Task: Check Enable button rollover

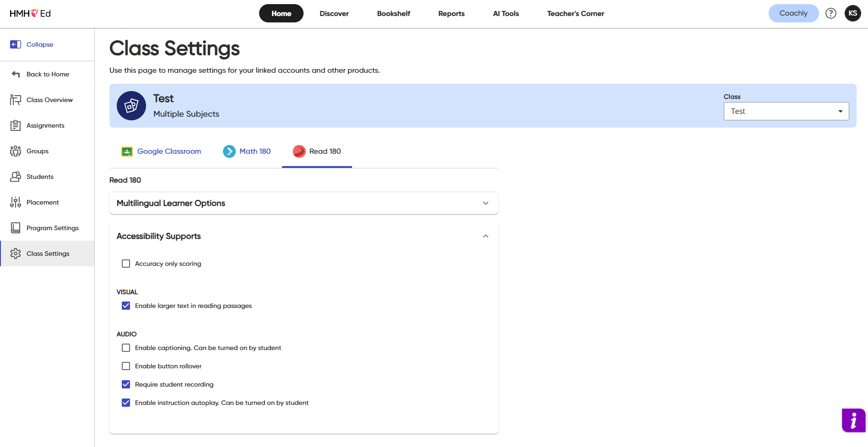Action: coord(126,366)
